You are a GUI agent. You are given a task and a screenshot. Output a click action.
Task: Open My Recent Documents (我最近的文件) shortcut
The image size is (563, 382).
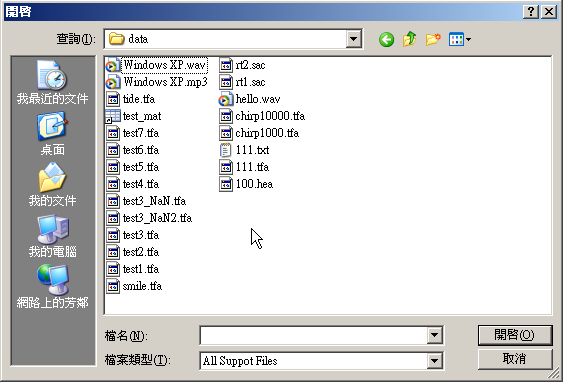pyautogui.click(x=52, y=83)
